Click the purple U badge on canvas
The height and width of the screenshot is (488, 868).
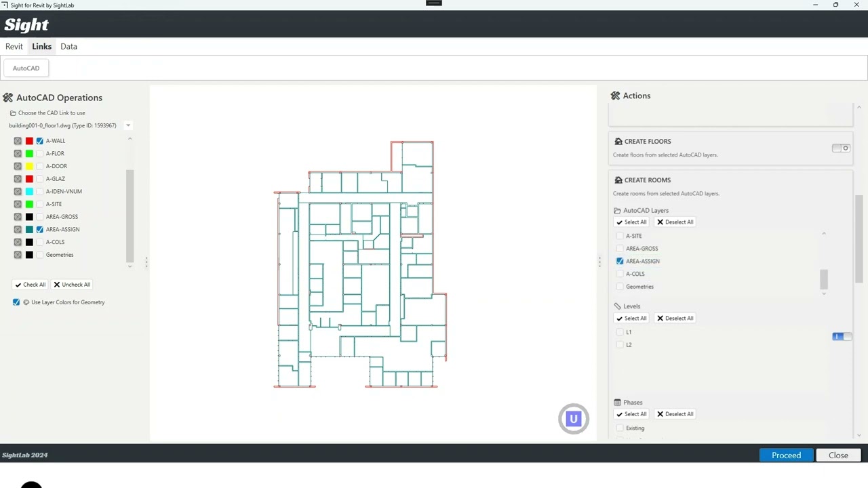tap(574, 419)
